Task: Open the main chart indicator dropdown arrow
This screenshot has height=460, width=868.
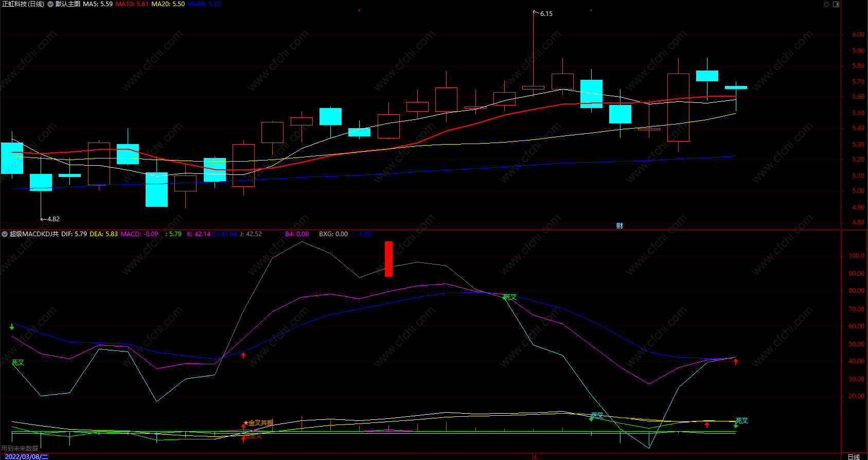Action: coord(50,4)
